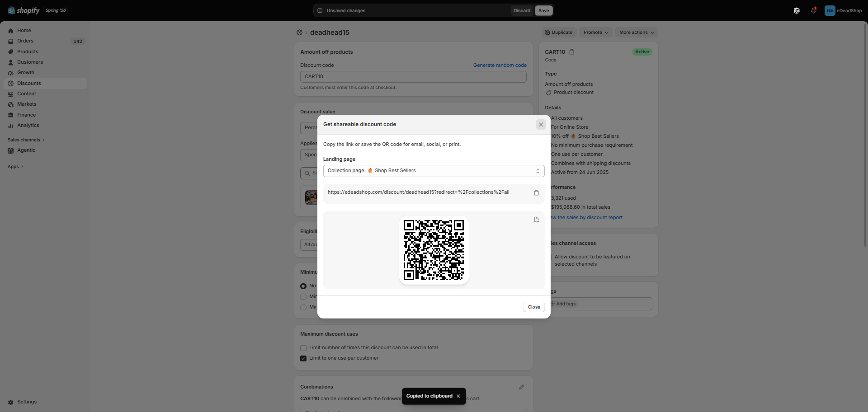Discard the unsaved changes
Image resolution: width=868 pixels, height=412 pixels.
pos(522,11)
